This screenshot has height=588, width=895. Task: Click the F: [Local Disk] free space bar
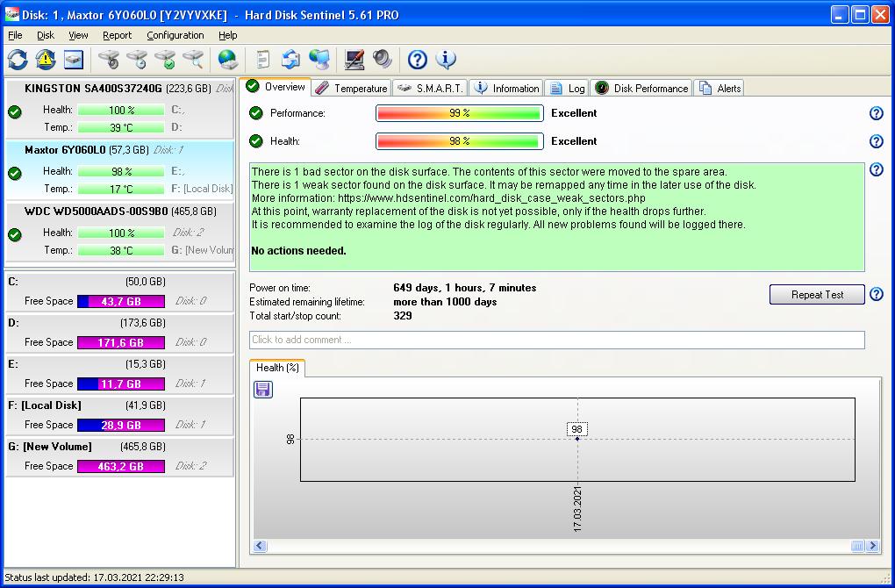tap(121, 425)
